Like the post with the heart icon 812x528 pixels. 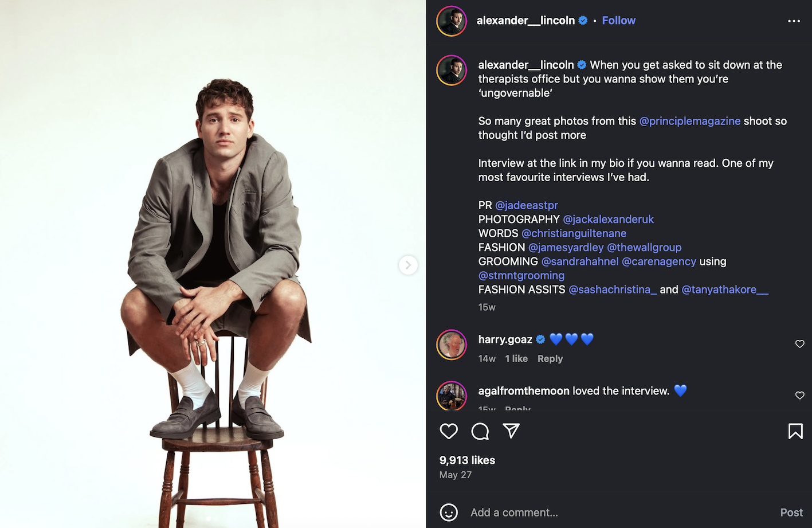coord(449,431)
